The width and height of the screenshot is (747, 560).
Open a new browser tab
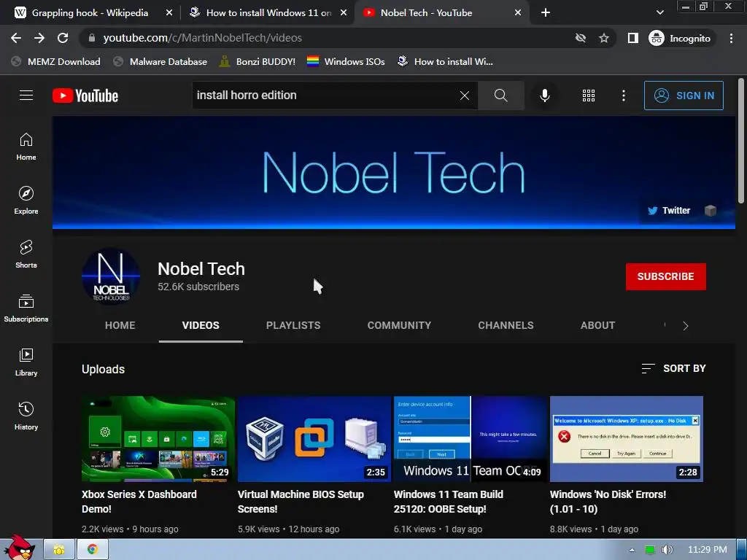546,13
